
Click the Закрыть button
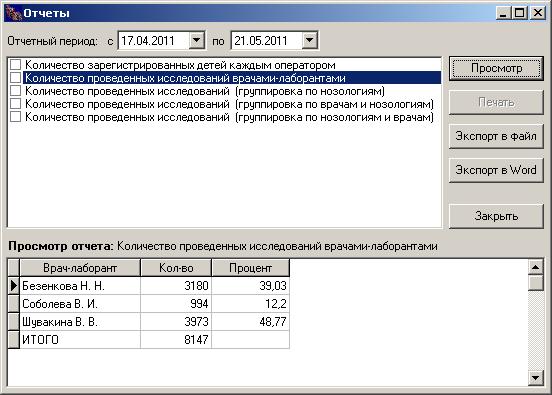pyautogui.click(x=496, y=216)
